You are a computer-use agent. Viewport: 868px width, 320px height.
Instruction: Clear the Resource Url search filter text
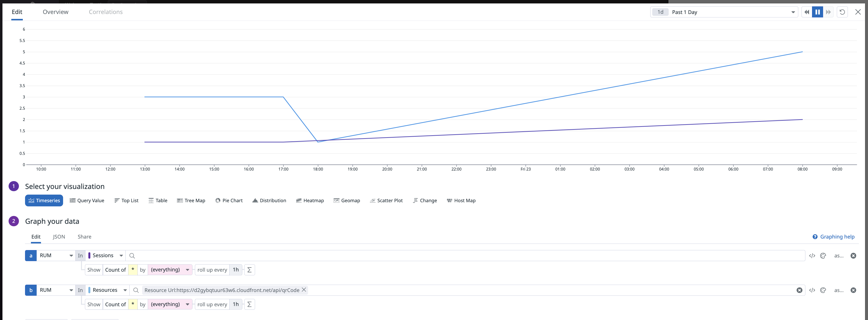(x=799, y=290)
